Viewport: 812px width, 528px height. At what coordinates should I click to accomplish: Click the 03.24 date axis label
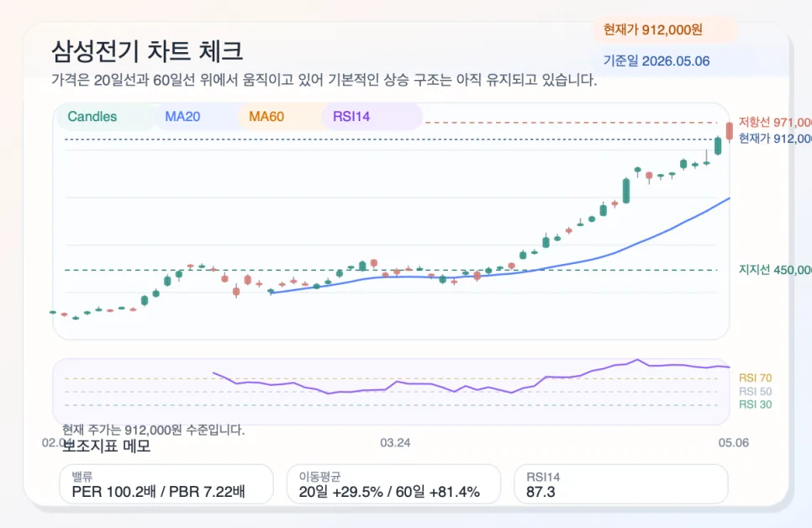pos(395,442)
